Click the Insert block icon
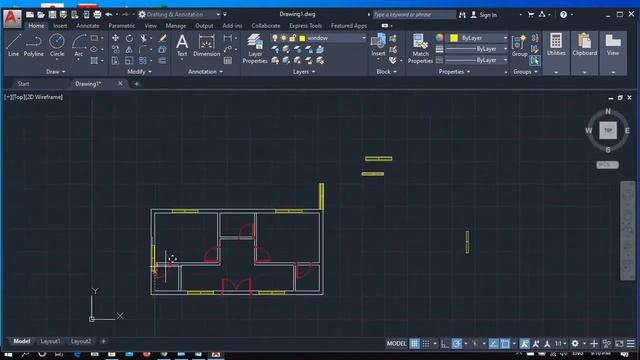 pos(378,45)
